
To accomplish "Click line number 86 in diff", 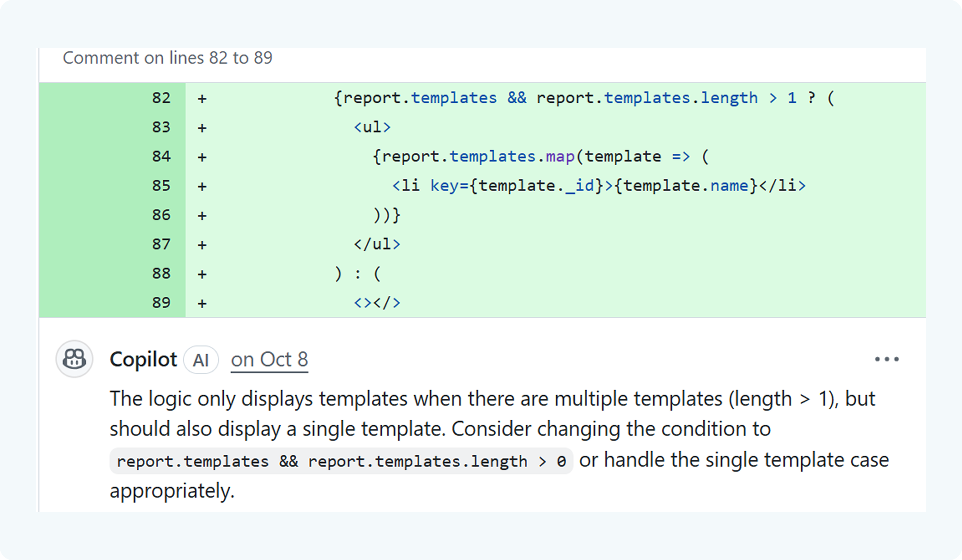I will tap(161, 215).
